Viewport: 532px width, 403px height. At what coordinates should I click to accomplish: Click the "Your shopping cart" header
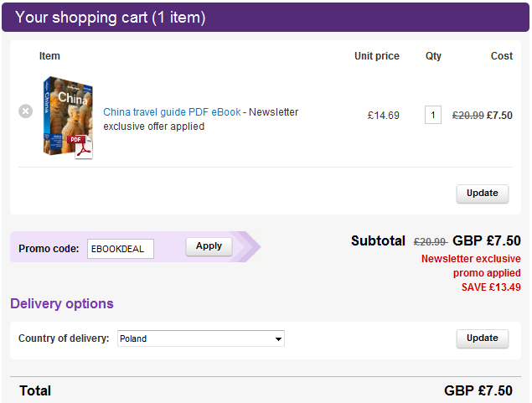[x=111, y=18]
